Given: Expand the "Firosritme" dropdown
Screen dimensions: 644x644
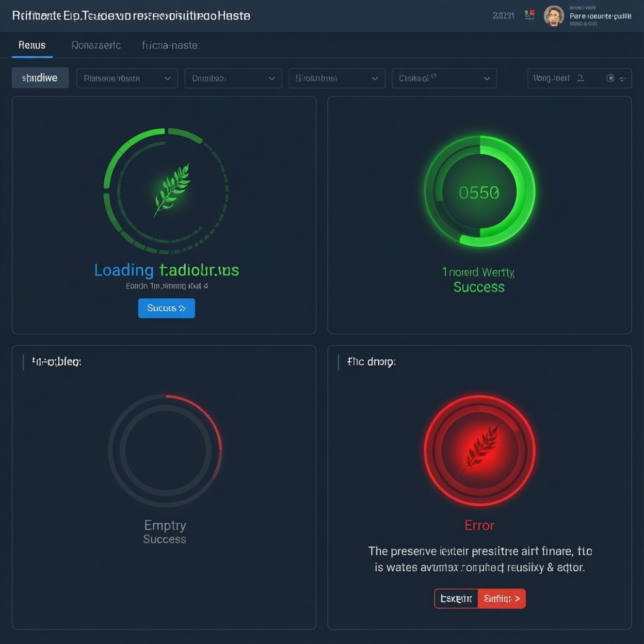Looking at the screenshot, I should click(x=337, y=78).
